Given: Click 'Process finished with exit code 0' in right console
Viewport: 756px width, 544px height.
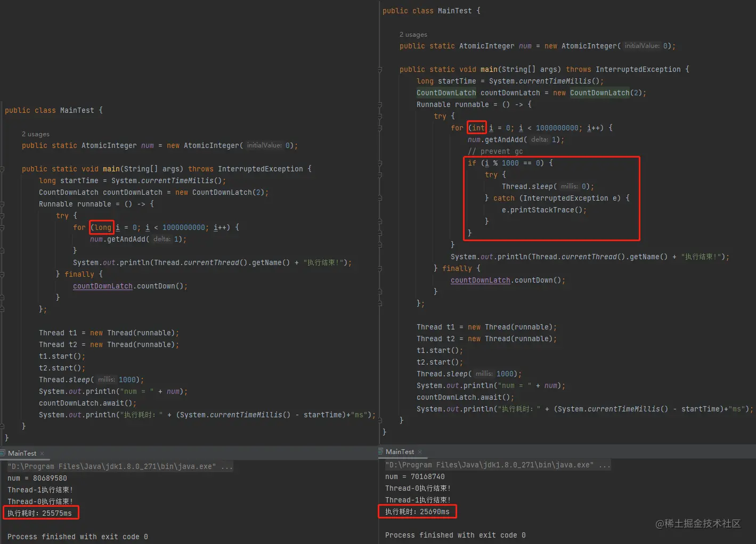Looking at the screenshot, I should (x=456, y=535).
